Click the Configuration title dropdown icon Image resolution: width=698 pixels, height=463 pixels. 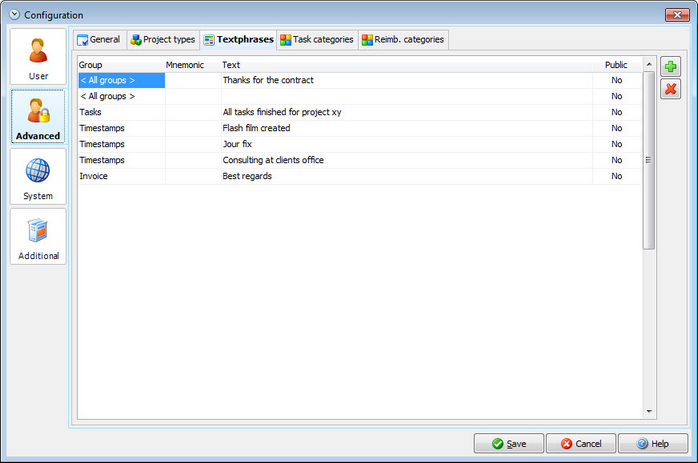(x=15, y=15)
